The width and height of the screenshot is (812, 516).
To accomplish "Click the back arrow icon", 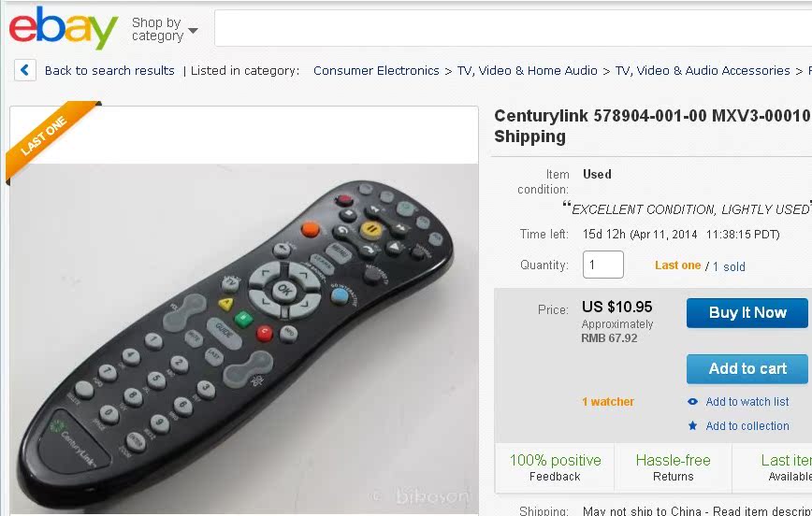I will click(25, 70).
